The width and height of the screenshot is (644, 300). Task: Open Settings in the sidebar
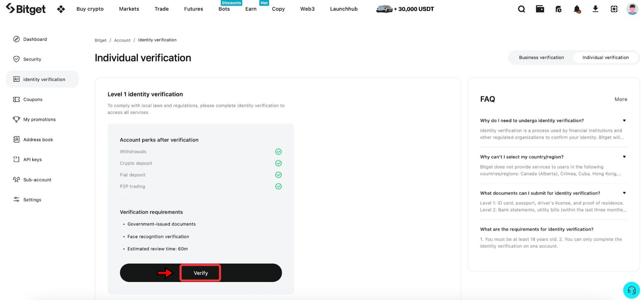point(32,200)
